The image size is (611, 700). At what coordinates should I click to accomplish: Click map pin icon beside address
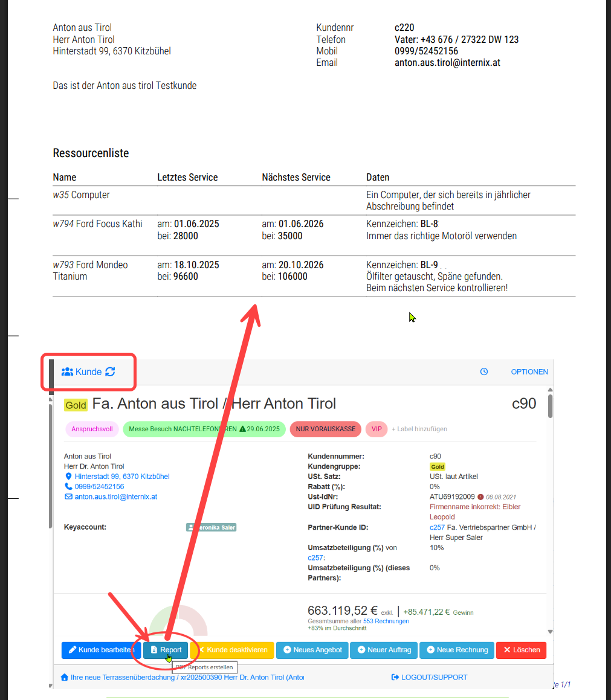(68, 477)
